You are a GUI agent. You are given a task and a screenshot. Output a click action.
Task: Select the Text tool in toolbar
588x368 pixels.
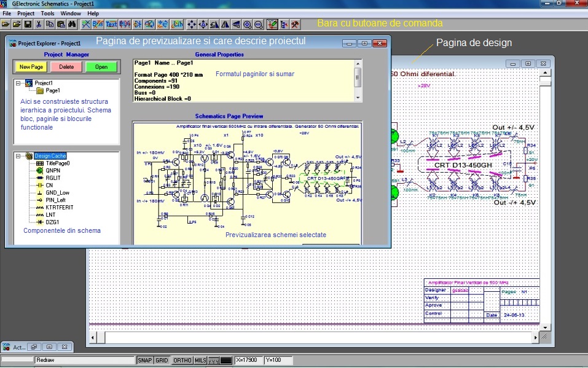pos(111,25)
